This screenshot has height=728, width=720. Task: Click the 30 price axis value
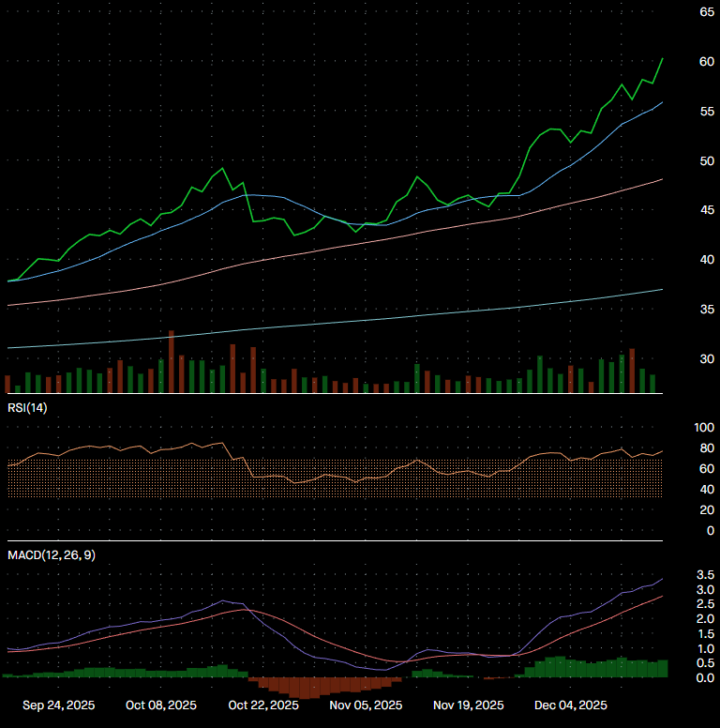(707, 359)
